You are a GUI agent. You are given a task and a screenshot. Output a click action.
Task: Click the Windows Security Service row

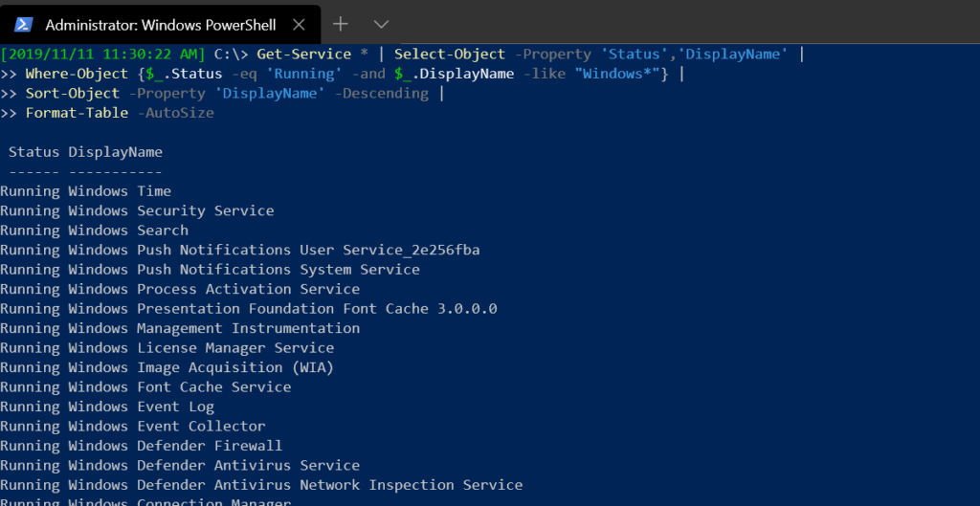(x=137, y=210)
